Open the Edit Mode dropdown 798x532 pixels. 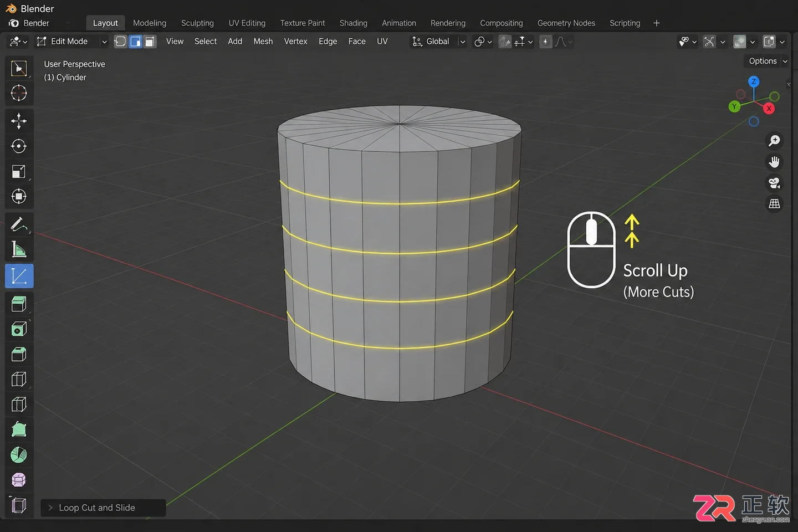pyautogui.click(x=71, y=42)
